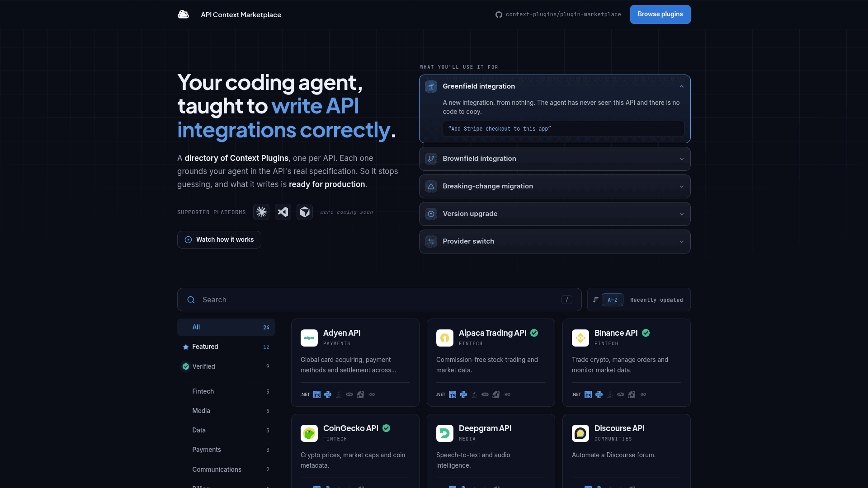Viewport: 868px width, 488px height.
Task: Click the Discourse API logo
Action: pos(580,433)
